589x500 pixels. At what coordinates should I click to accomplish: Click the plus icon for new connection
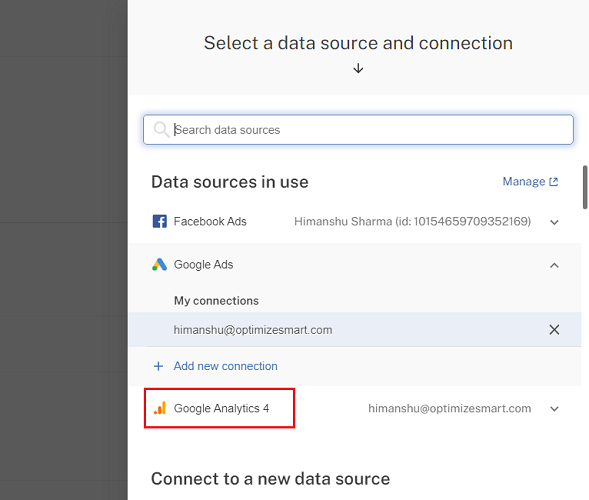pos(159,366)
